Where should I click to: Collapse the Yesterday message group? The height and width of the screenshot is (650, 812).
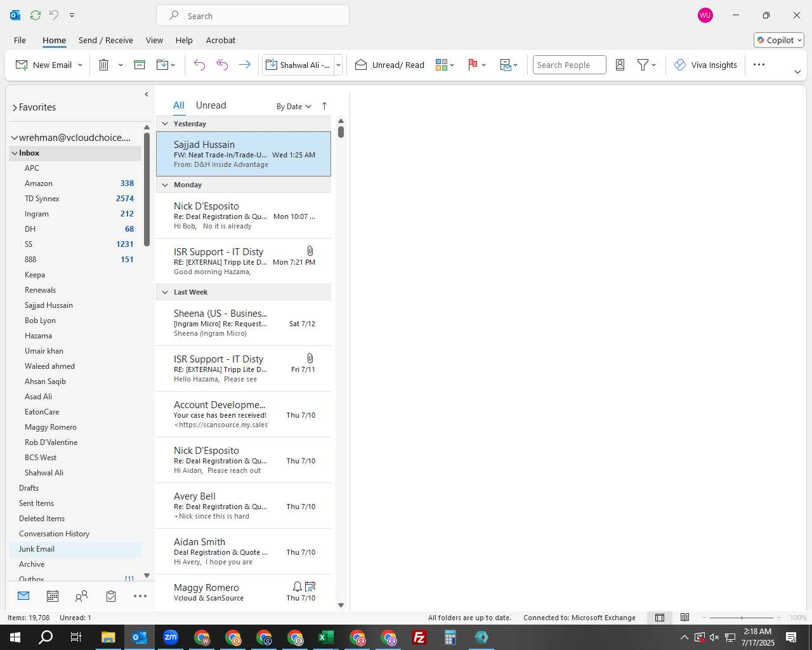click(x=165, y=124)
